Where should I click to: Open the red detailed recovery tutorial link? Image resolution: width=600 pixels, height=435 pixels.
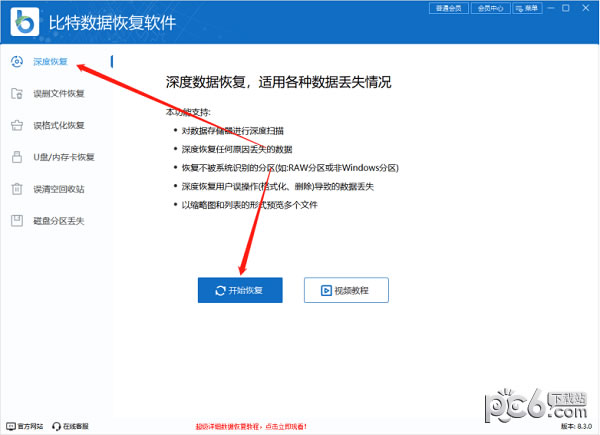point(251,426)
